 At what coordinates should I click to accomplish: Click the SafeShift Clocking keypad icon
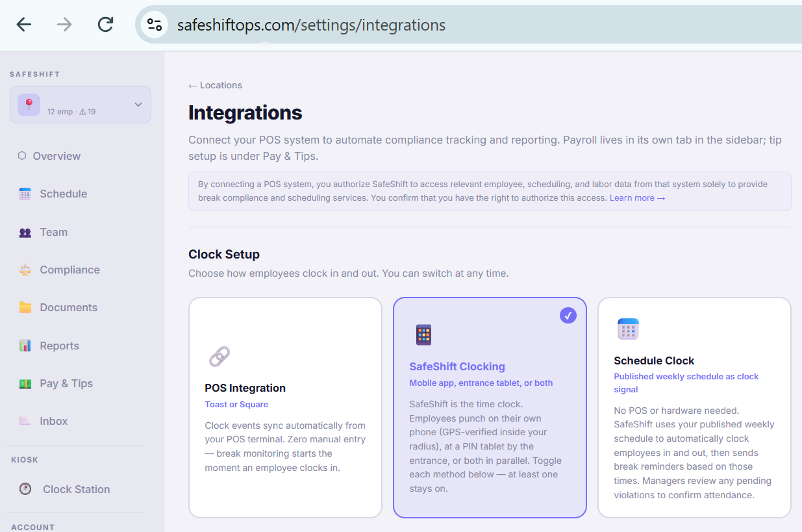[x=423, y=335]
